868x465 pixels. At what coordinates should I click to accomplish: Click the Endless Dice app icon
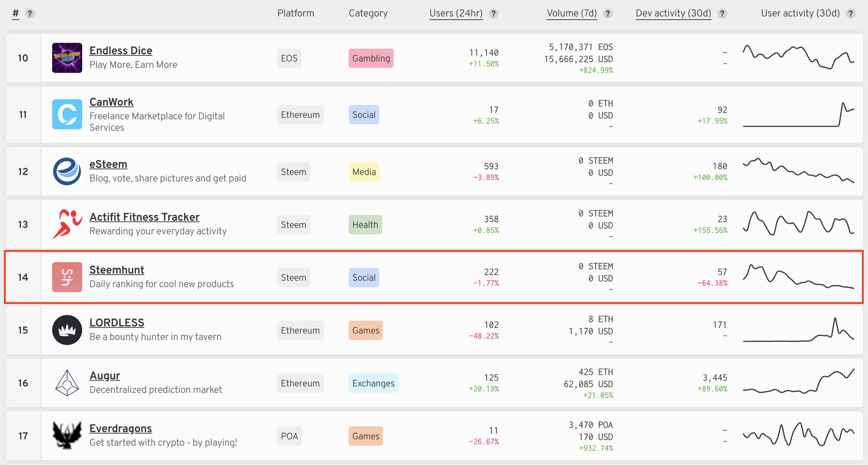click(x=67, y=58)
